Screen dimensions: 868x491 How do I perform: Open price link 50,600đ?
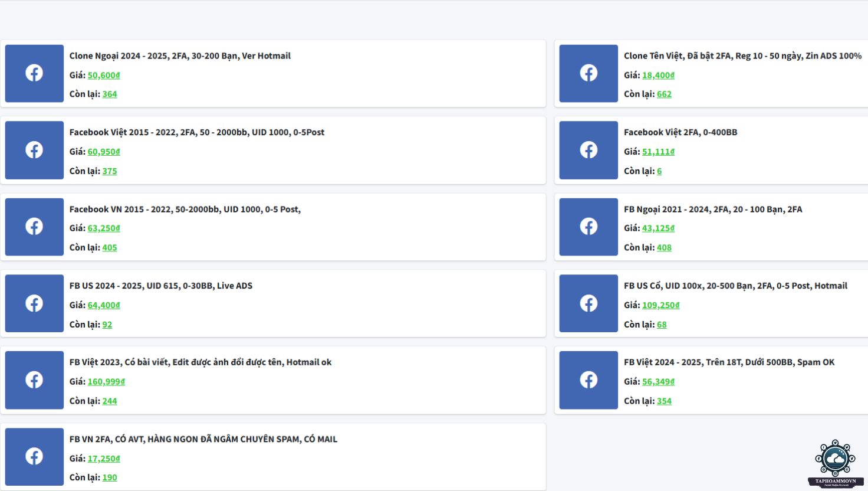(104, 75)
